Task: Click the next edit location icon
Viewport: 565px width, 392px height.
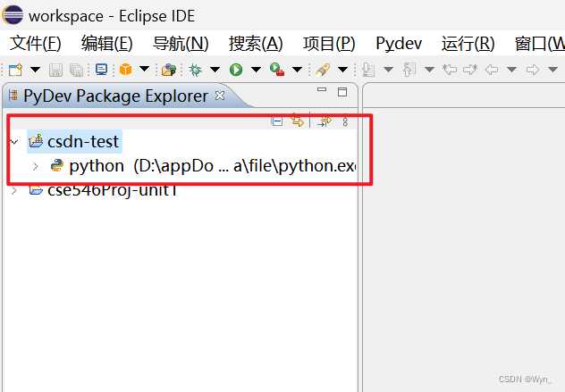Action: click(x=470, y=69)
